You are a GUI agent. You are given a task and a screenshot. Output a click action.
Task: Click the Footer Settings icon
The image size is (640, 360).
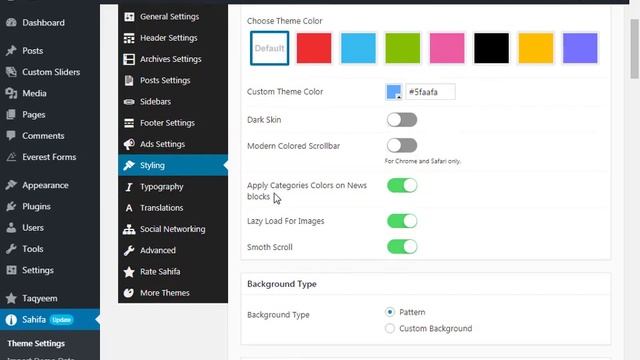[x=129, y=123]
